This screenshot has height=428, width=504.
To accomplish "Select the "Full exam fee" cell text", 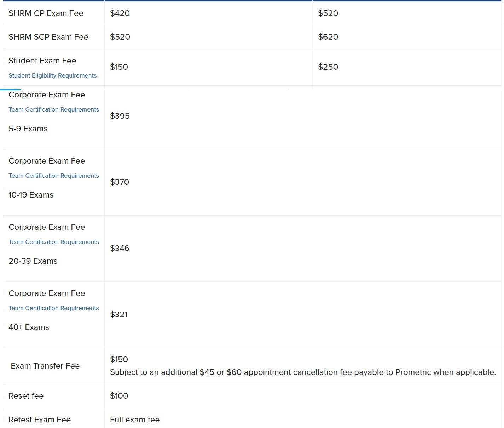I will (x=135, y=420).
